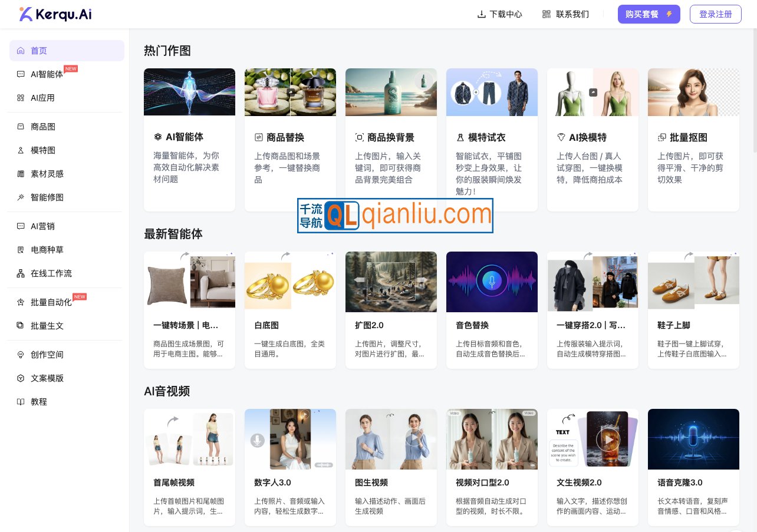Image resolution: width=757 pixels, height=532 pixels.
Task: Open the 商品换背景 card thumbnail
Action: [x=391, y=92]
